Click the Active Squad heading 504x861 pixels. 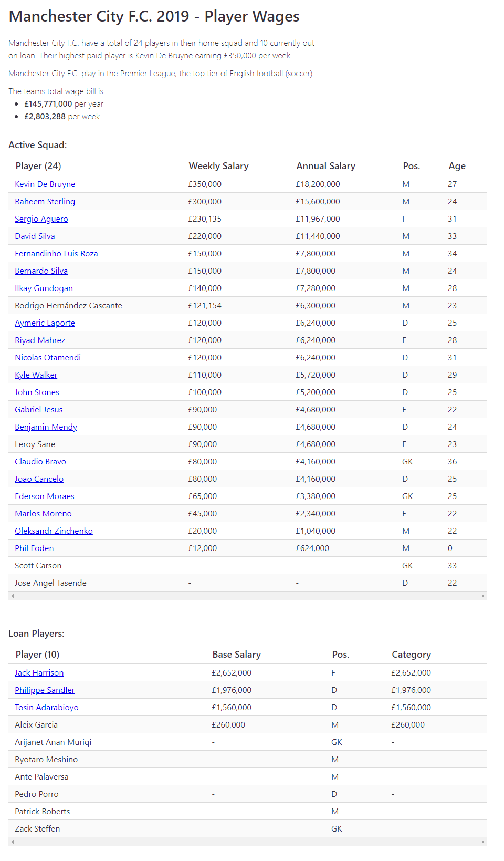point(38,145)
